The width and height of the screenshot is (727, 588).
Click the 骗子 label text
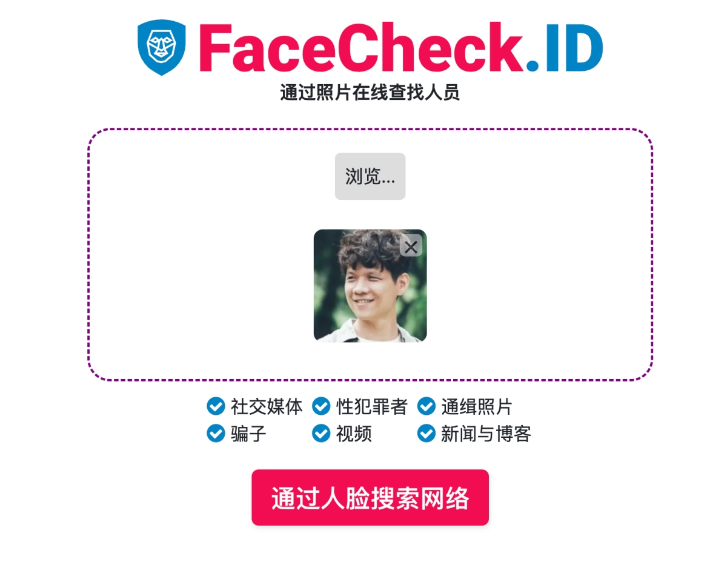pos(248,434)
